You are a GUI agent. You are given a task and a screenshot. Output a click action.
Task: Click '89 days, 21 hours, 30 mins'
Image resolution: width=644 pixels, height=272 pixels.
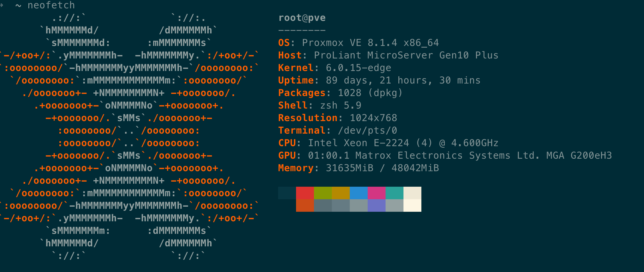click(403, 81)
